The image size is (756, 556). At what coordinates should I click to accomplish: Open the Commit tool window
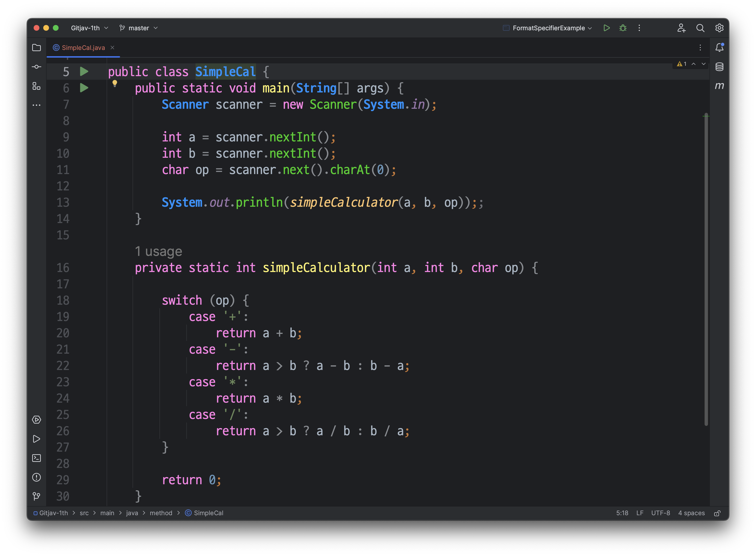36,67
